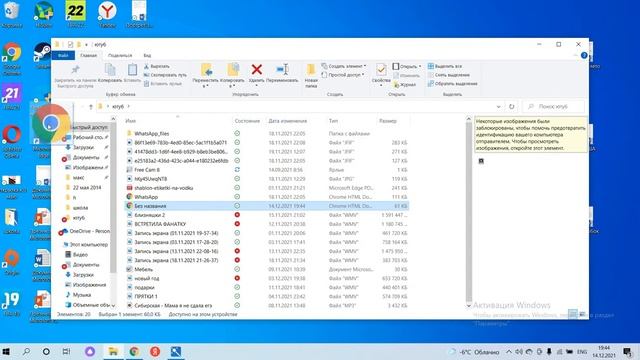Click Снять выделение
The image size is (640, 360).
(x=449, y=75)
